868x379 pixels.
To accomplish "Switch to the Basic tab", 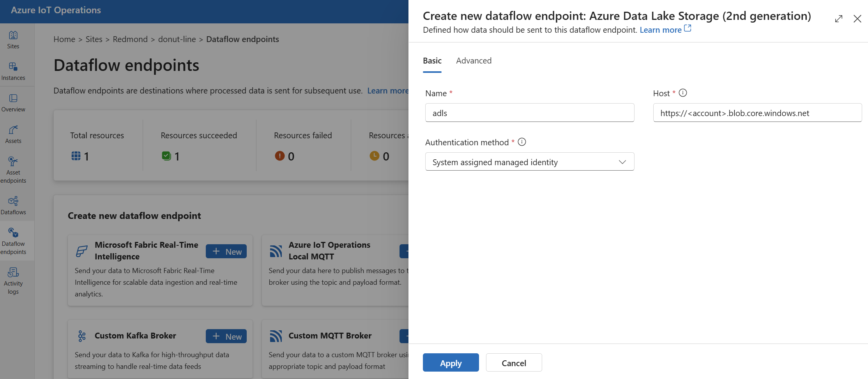I will (x=432, y=61).
